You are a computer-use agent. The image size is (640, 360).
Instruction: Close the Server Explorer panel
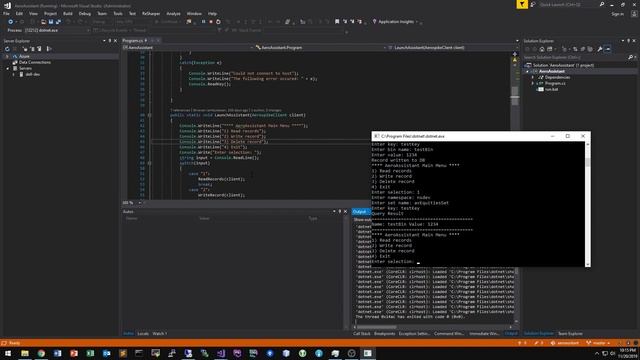115,41
